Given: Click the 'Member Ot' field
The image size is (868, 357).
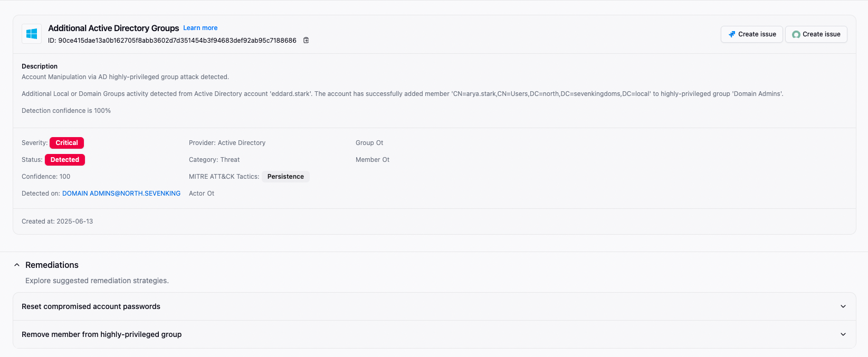Looking at the screenshot, I should pos(373,160).
